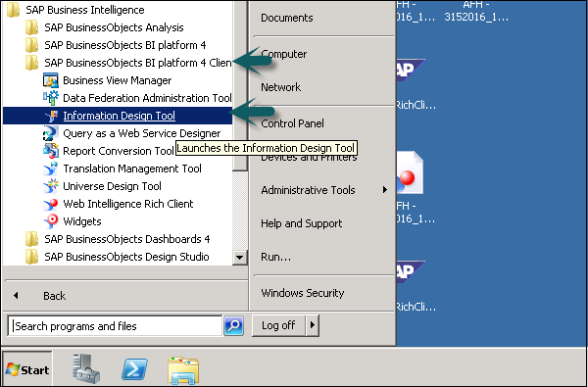The height and width of the screenshot is (387, 588).
Task: Open Web Intelligence Rich Client icon
Action: click(x=51, y=204)
